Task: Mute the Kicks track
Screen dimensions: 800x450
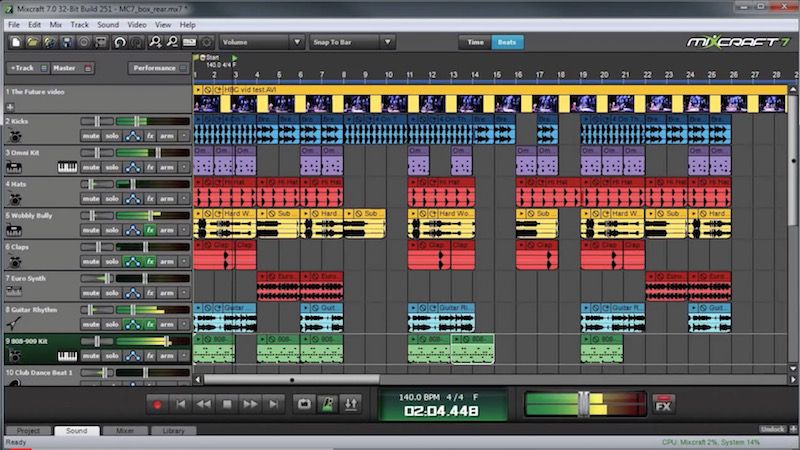Action: click(91, 136)
